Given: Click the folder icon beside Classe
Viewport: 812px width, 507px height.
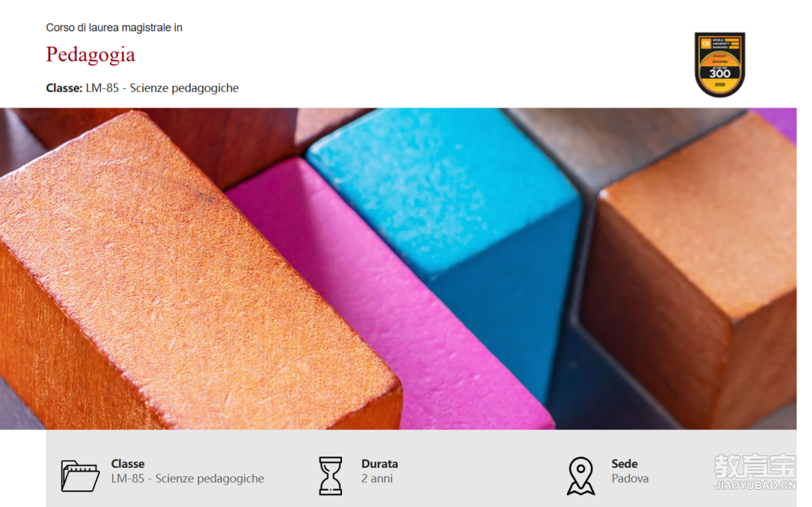Looking at the screenshot, I should [80, 475].
